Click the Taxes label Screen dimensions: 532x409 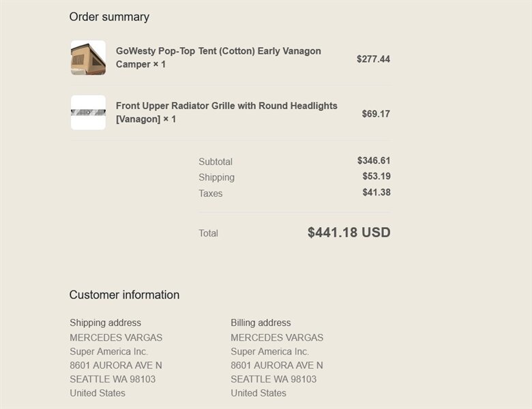click(x=211, y=194)
